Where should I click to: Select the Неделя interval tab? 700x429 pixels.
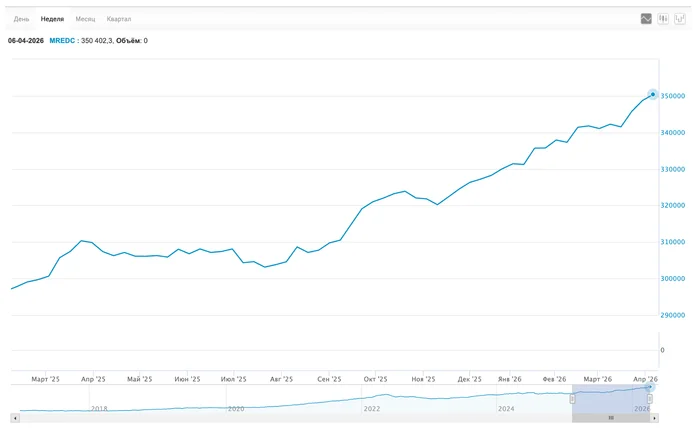(52, 19)
